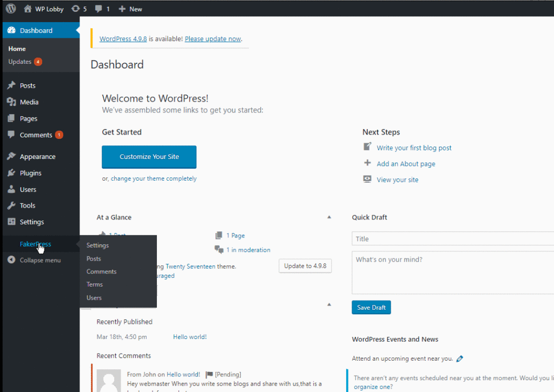Click the WordPress logo in admin bar
The width and height of the screenshot is (554, 392).
pyautogui.click(x=11, y=9)
